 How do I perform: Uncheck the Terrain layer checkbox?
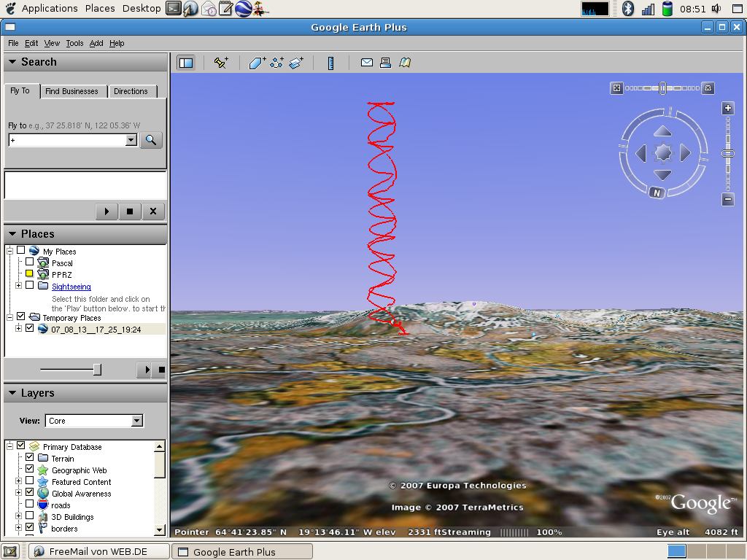point(29,457)
